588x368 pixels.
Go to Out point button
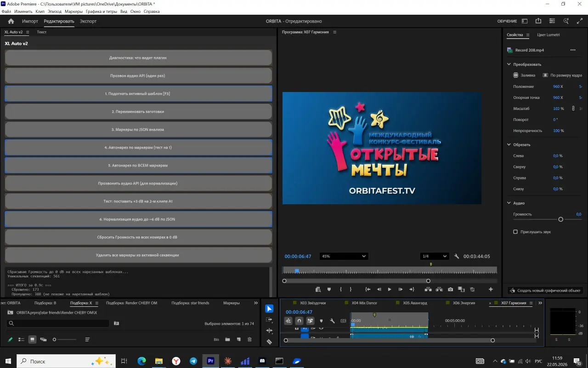(412, 289)
